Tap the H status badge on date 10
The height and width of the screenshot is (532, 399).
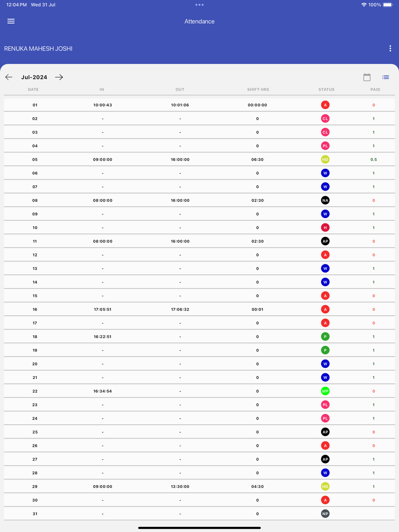(325, 228)
